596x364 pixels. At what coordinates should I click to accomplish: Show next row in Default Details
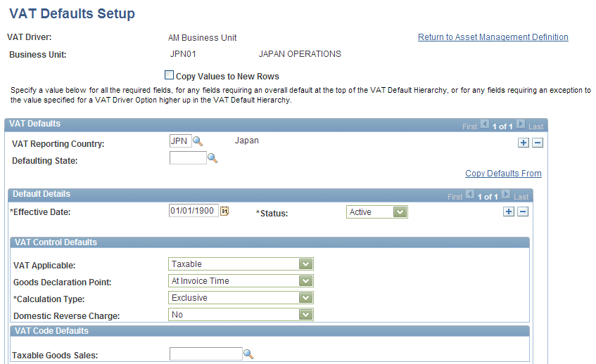506,194
